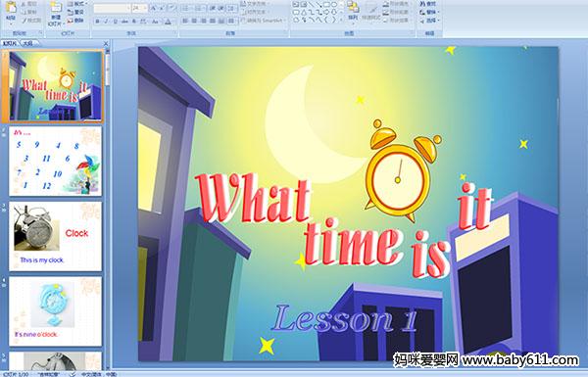The width and height of the screenshot is (588, 377).
Task: Click the Convert to SmartArt icon
Action: click(243, 21)
